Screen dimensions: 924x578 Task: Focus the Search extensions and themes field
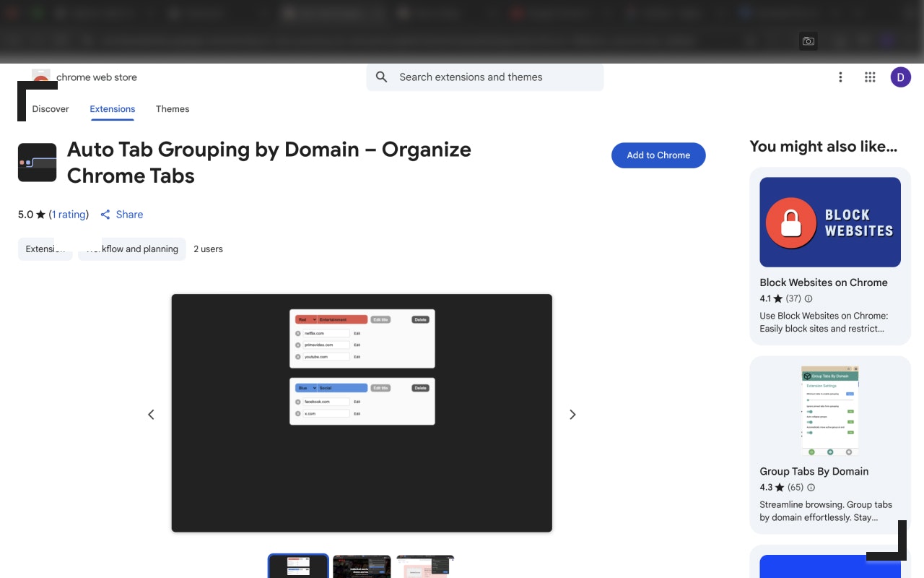[485, 77]
